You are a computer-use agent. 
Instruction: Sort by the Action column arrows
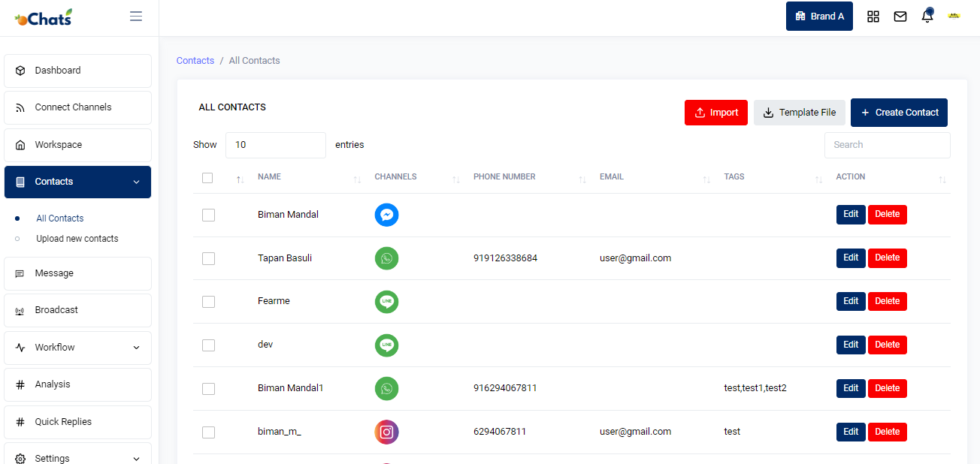(942, 179)
